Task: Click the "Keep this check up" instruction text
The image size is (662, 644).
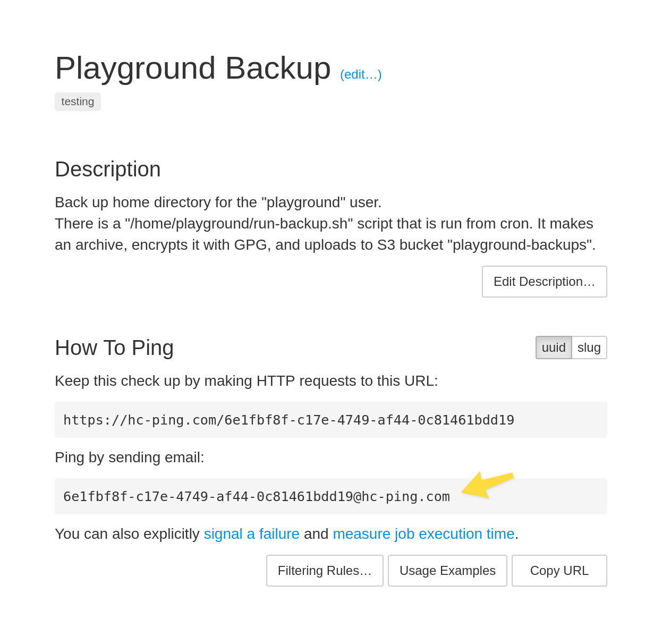Action: 246,380
